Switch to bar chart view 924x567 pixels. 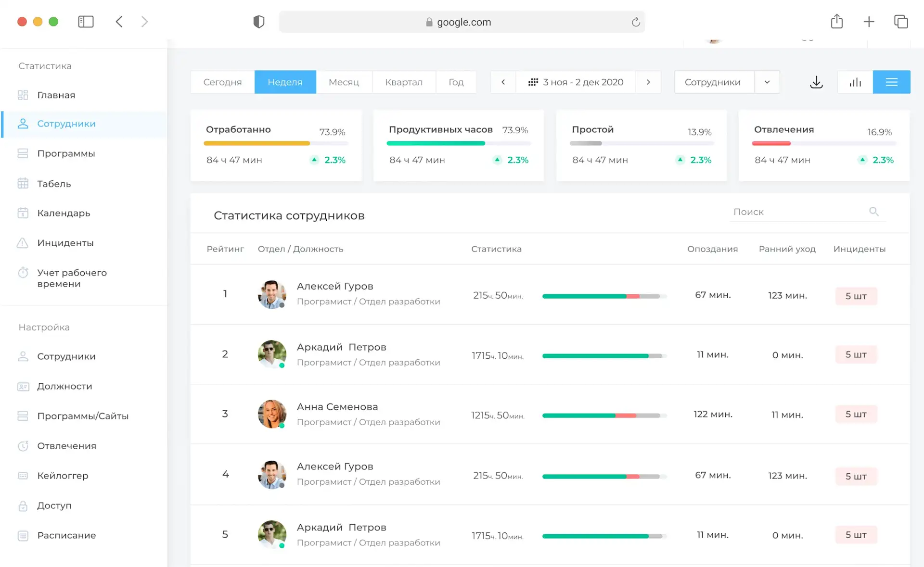pos(855,82)
